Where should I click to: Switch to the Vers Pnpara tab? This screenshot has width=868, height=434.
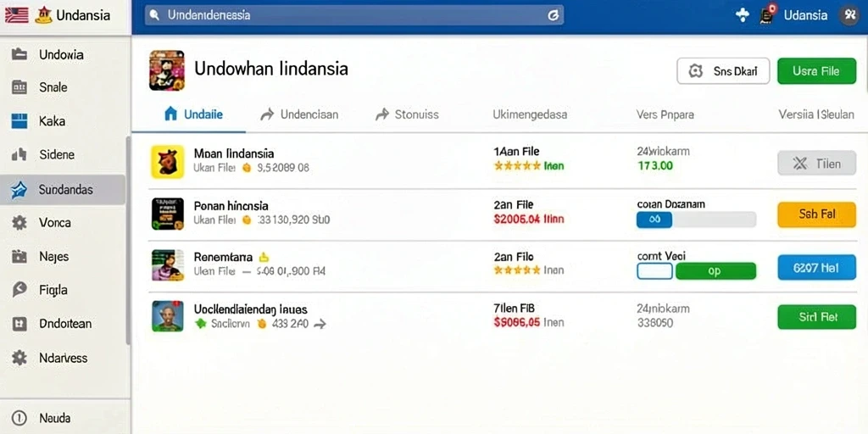point(665,114)
